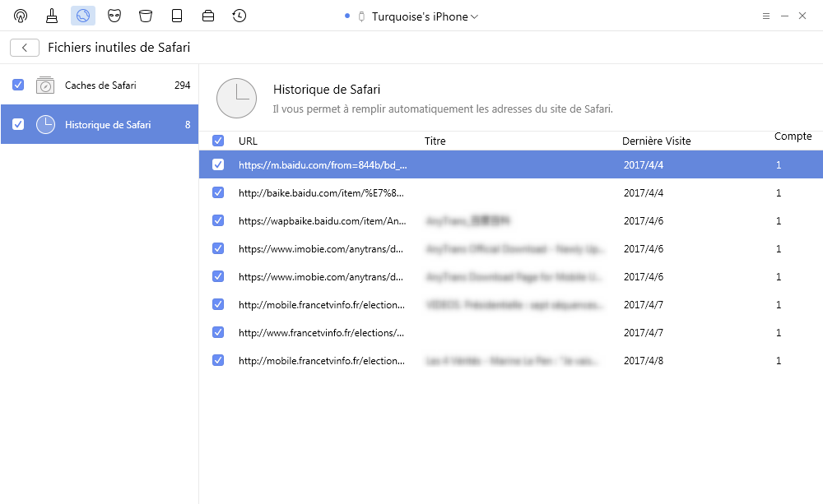Uncheck the m.baidu.com row checkbox
This screenshot has width=823, height=504.
(x=218, y=164)
